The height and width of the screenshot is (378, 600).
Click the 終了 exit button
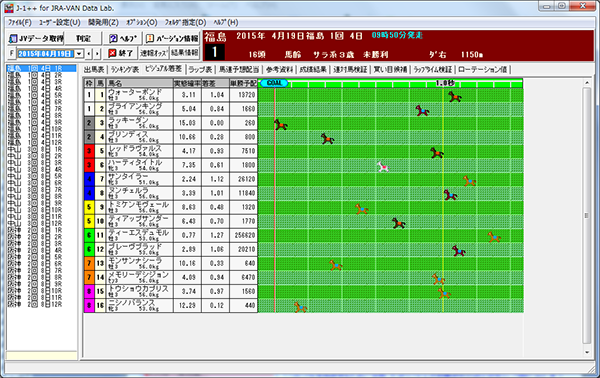(x=120, y=53)
